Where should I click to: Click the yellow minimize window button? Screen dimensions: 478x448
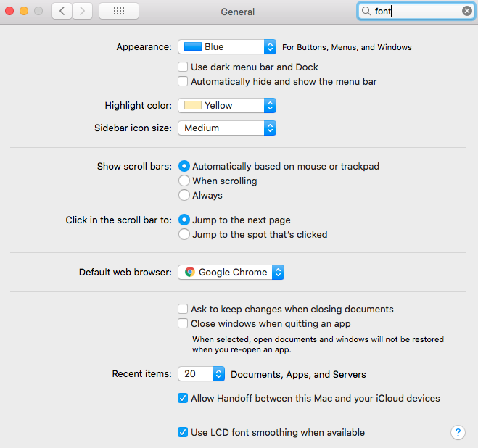click(x=24, y=12)
